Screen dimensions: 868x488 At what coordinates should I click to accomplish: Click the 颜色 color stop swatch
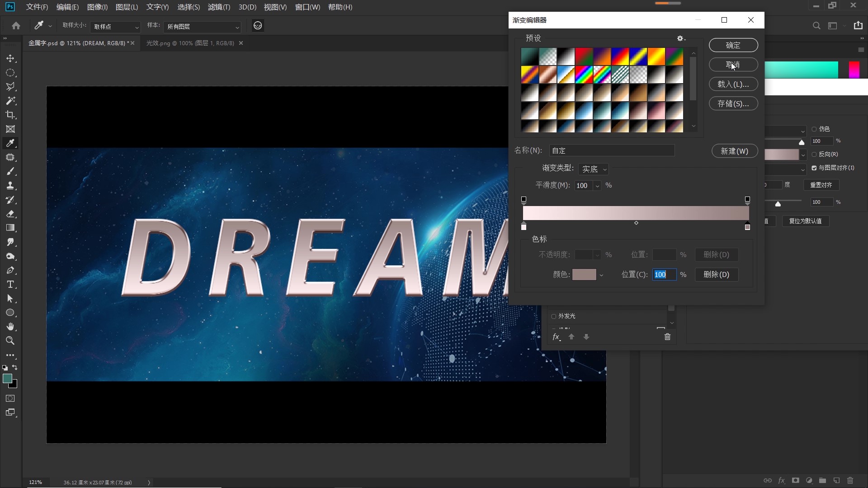(x=584, y=275)
